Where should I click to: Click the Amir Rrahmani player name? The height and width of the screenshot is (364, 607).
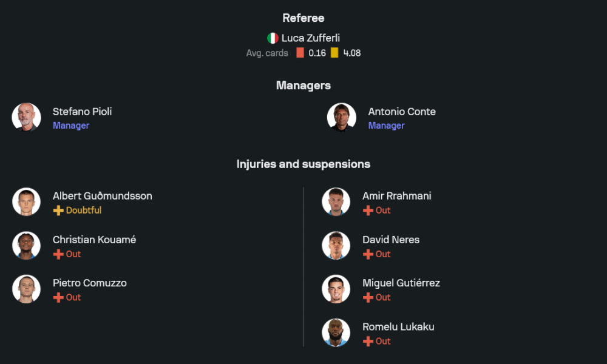click(x=396, y=196)
